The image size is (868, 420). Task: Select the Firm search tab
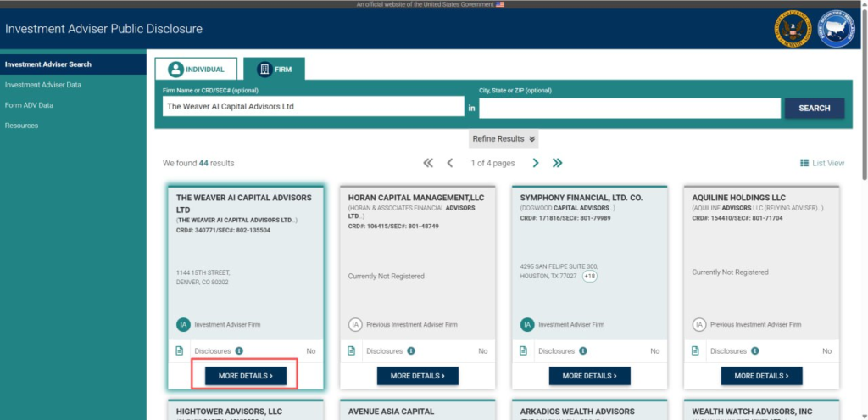(x=274, y=70)
